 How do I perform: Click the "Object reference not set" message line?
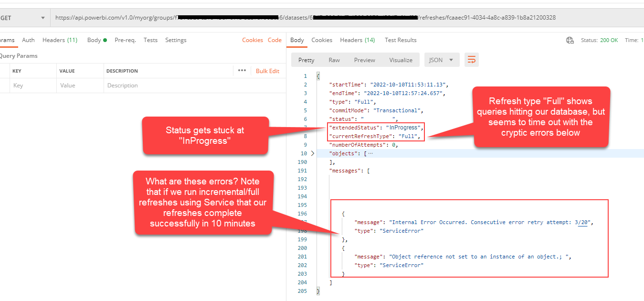point(463,257)
